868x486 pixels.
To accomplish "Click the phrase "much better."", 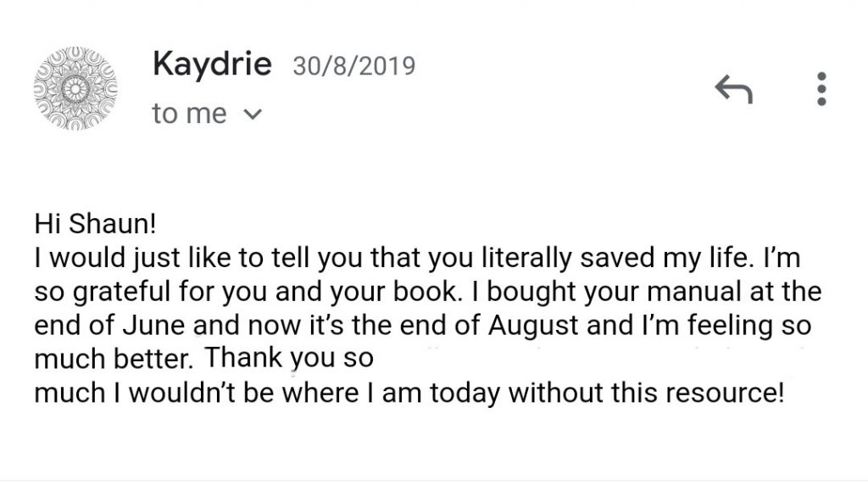I will pos(114,359).
